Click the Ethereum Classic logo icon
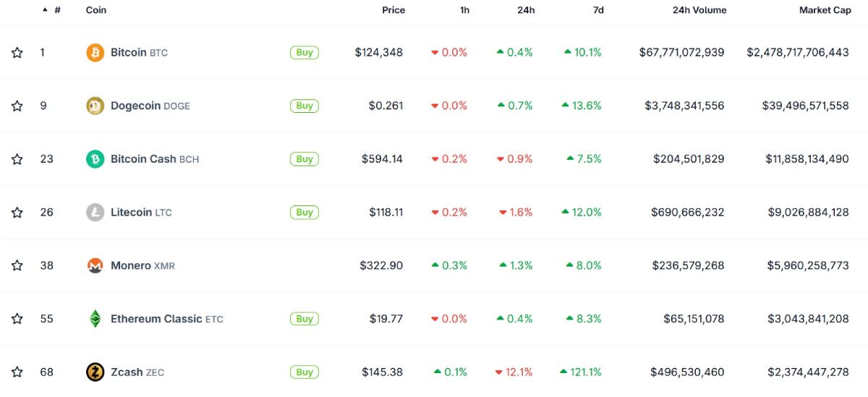 pyautogui.click(x=95, y=319)
